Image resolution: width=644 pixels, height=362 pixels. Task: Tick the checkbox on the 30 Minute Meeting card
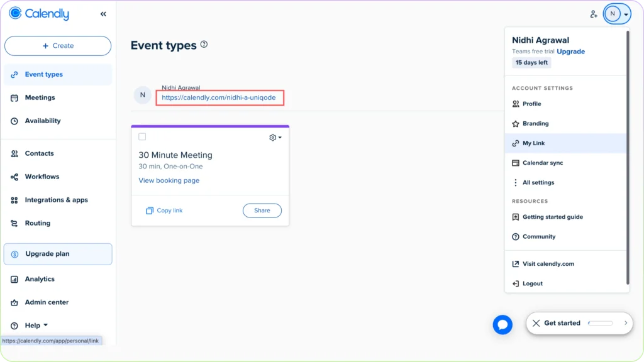tap(142, 136)
